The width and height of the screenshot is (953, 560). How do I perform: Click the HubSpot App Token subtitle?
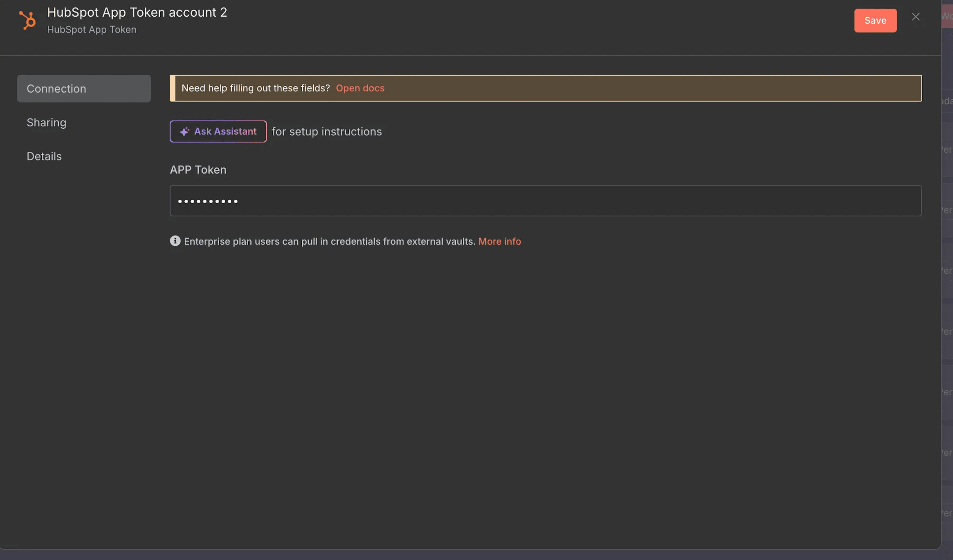pyautogui.click(x=92, y=29)
